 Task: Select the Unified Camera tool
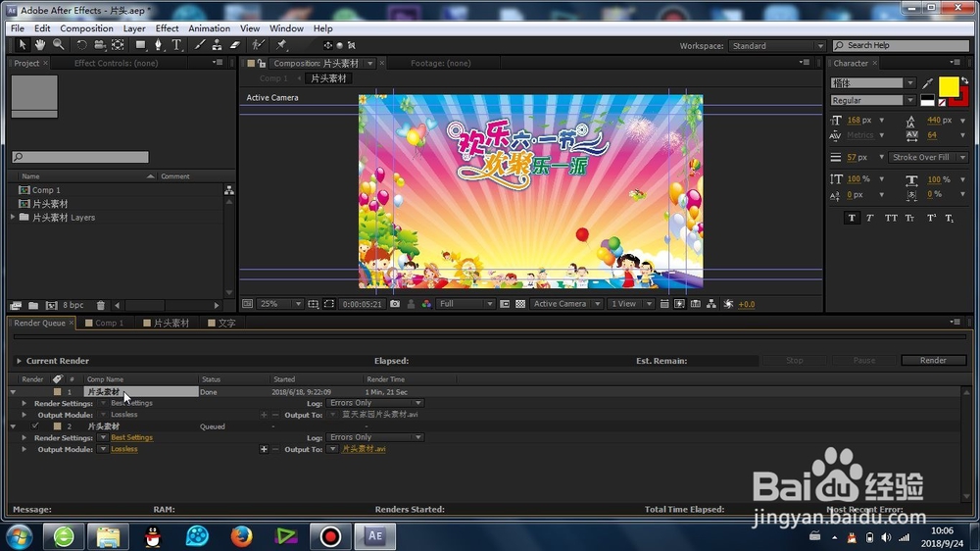(x=99, y=45)
